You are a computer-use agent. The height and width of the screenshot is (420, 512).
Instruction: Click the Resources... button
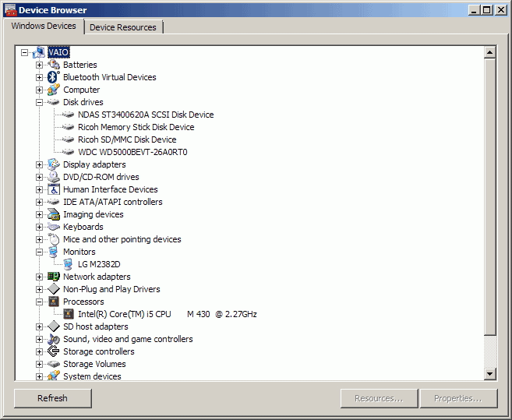(x=379, y=398)
